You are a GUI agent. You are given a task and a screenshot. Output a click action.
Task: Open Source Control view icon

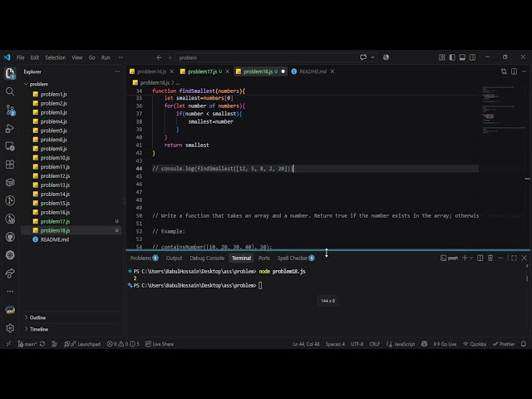point(10,110)
